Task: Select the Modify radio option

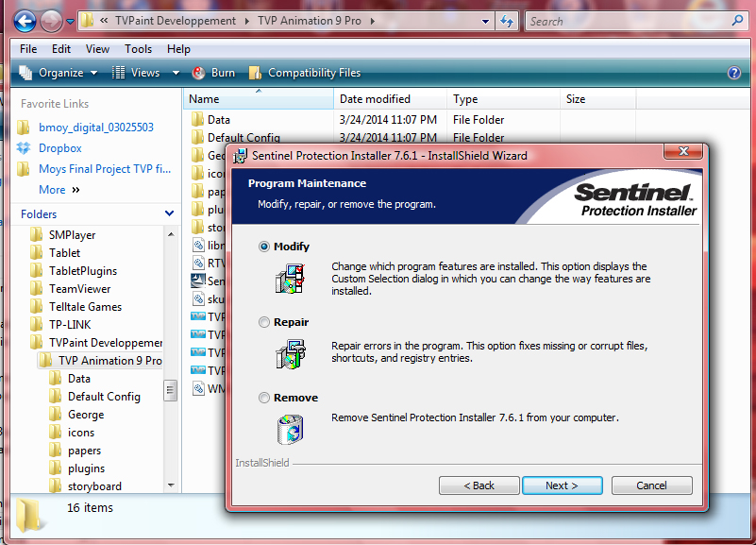Action: pos(264,247)
